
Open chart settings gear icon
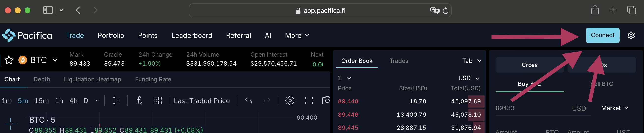pos(290,101)
